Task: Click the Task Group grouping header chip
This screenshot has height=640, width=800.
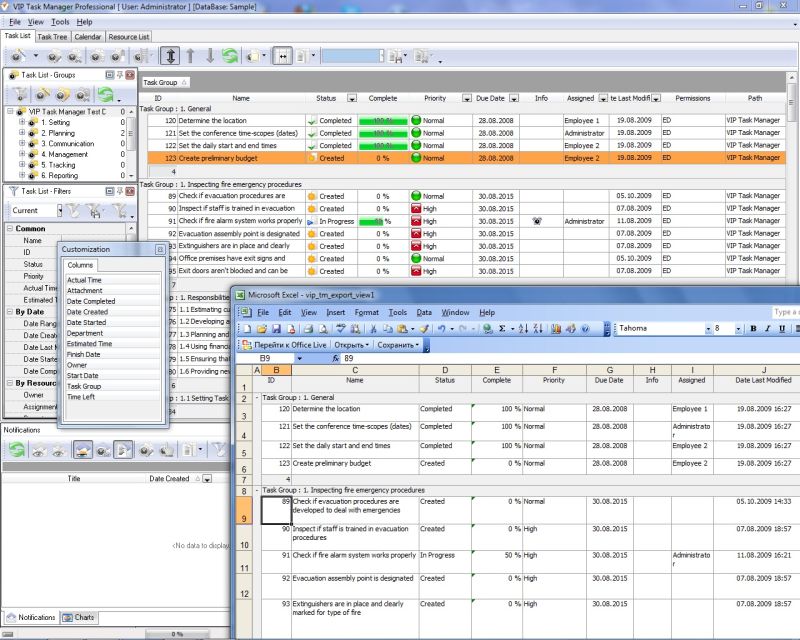Action: (x=165, y=82)
